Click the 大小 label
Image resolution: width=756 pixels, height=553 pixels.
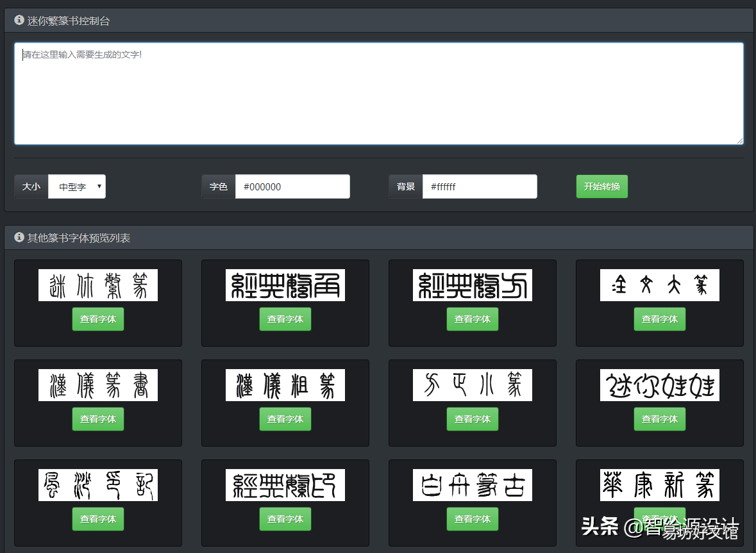(31, 186)
